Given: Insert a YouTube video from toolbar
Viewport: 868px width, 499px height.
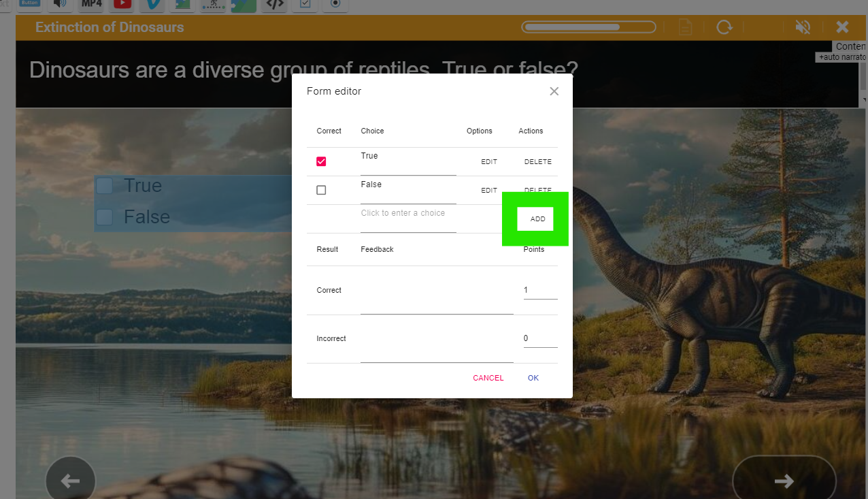Looking at the screenshot, I should 122,4.
